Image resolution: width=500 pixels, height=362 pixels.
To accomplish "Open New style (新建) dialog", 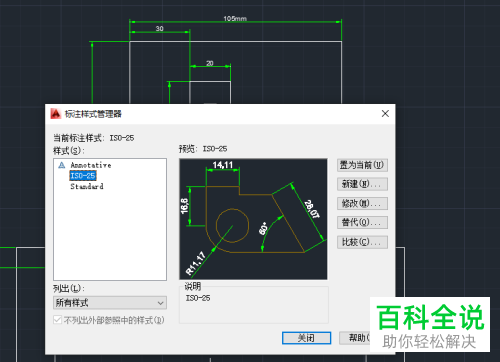I will coord(362,184).
